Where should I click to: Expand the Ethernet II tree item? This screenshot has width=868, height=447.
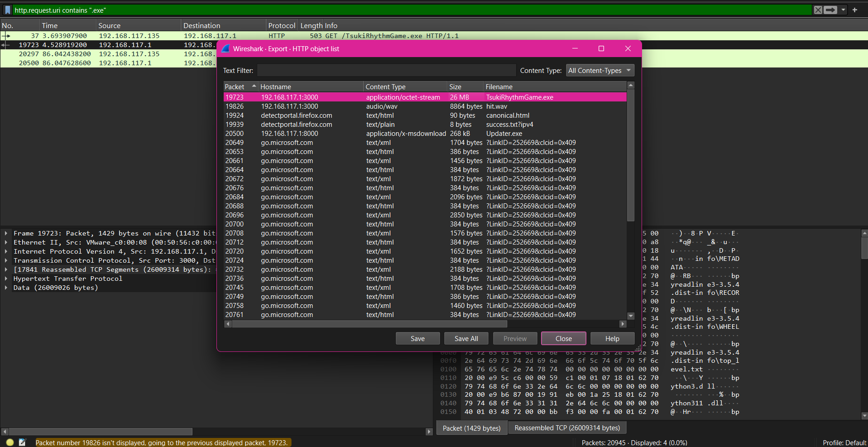[6, 242]
